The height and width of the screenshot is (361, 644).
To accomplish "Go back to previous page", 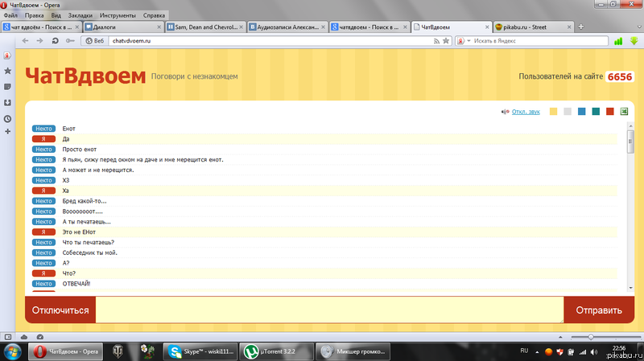I will tap(26, 41).
